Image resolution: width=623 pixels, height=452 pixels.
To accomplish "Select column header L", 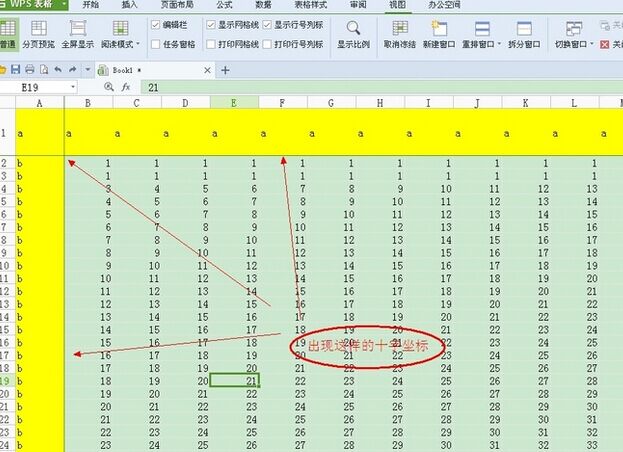I will [574, 103].
